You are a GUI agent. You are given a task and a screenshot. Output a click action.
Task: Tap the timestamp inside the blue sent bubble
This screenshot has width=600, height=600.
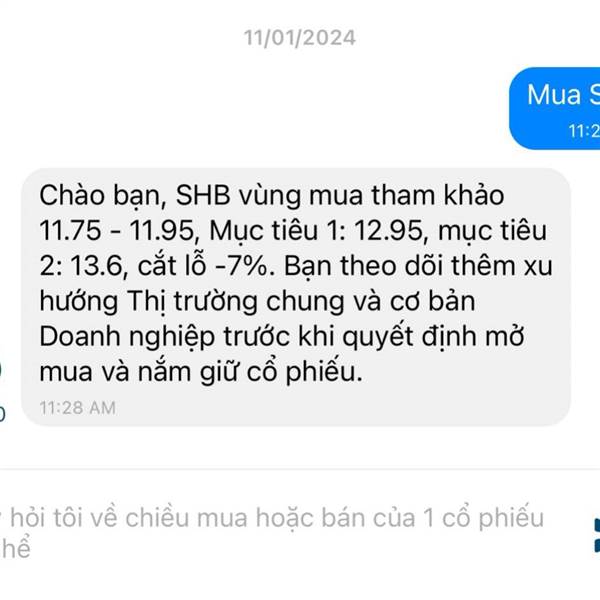(x=584, y=131)
